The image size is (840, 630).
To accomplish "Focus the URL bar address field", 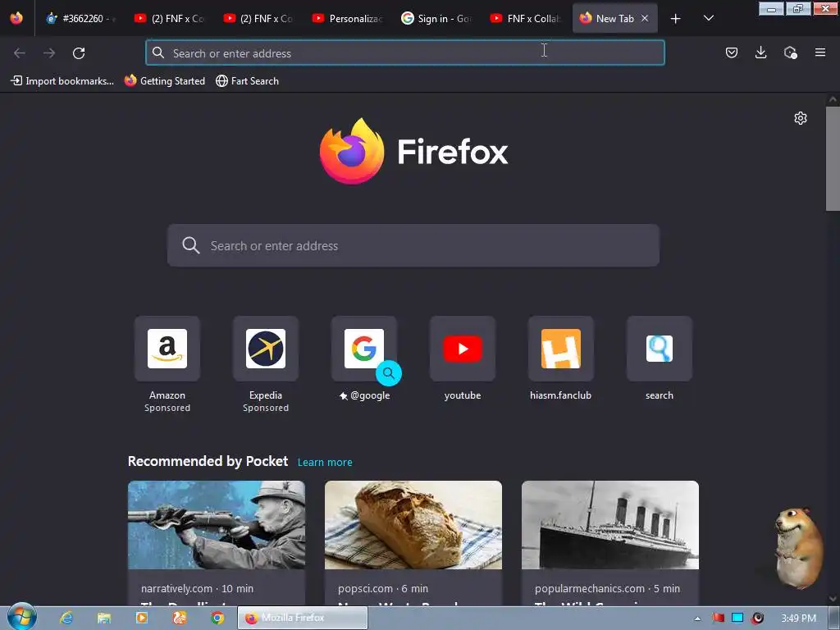I will point(405,53).
